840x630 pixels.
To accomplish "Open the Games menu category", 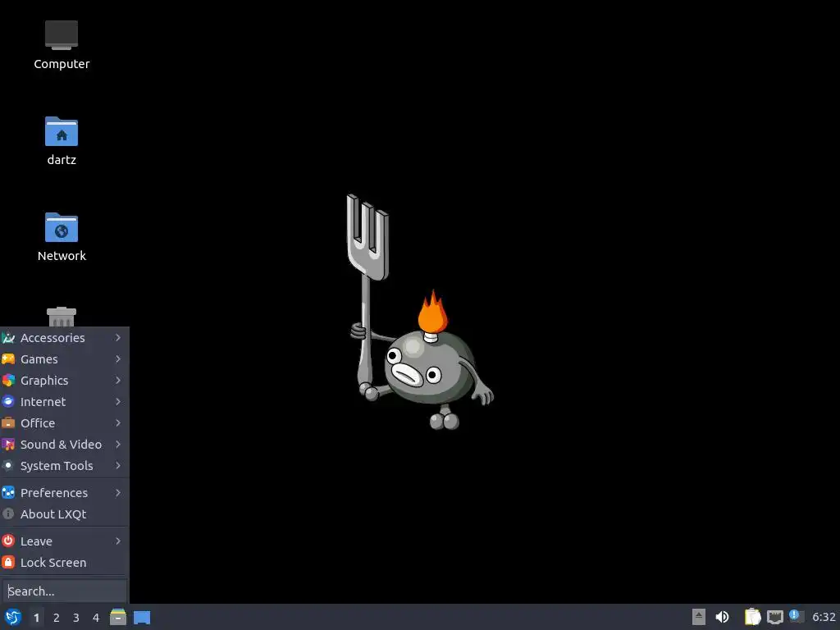I will [x=64, y=359].
